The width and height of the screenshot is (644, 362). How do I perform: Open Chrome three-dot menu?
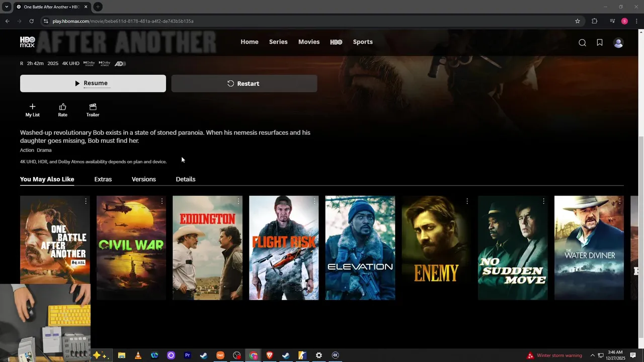tap(636, 21)
